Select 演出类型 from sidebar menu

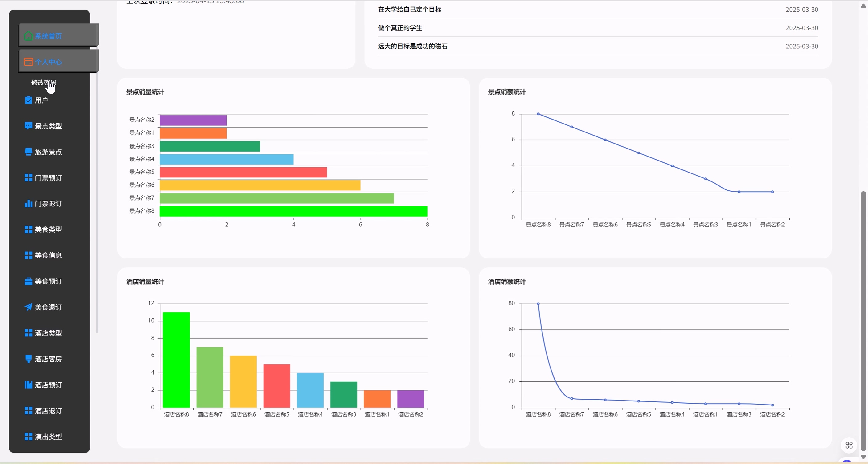(x=48, y=436)
